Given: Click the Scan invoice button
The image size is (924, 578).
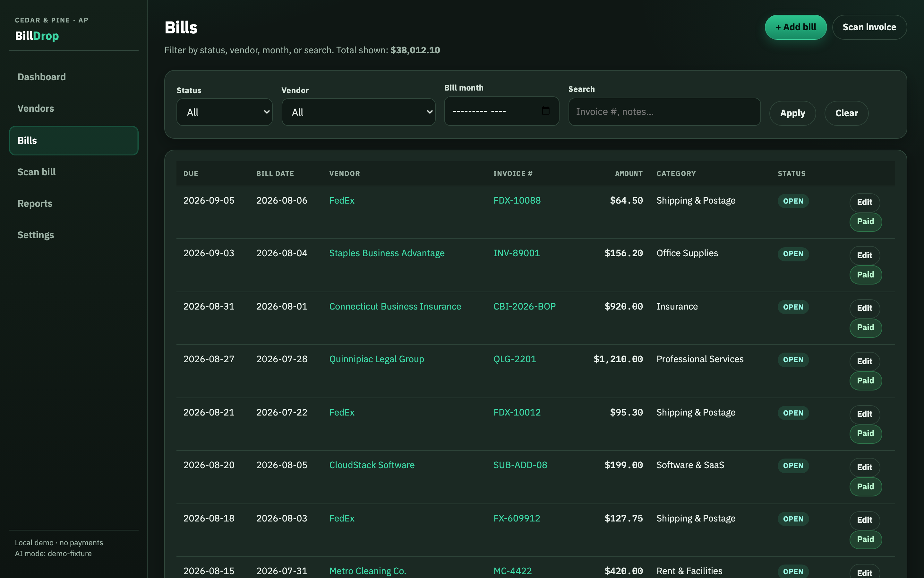Looking at the screenshot, I should [x=869, y=27].
